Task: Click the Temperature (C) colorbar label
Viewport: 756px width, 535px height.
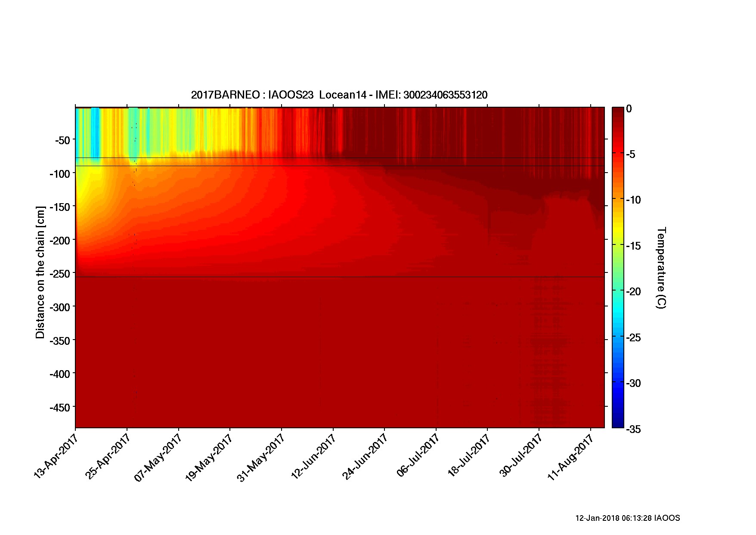Action: [x=661, y=268]
